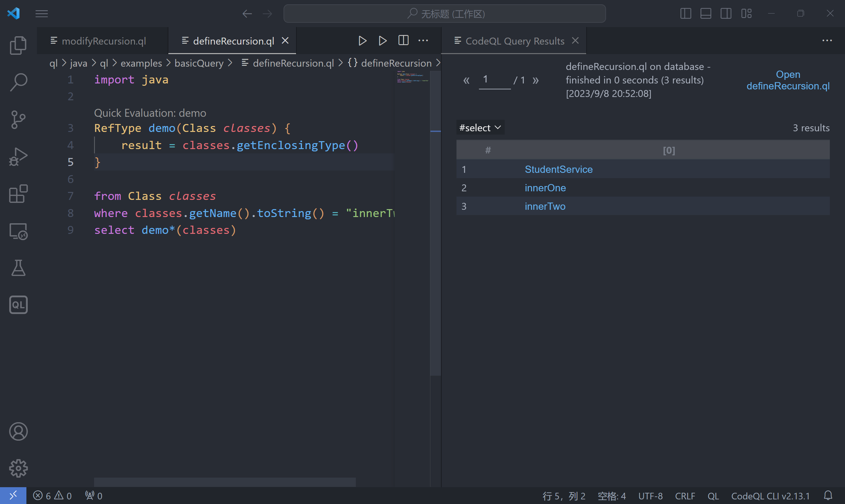Open the Extensions view
This screenshot has height=504, width=845.
click(18, 194)
